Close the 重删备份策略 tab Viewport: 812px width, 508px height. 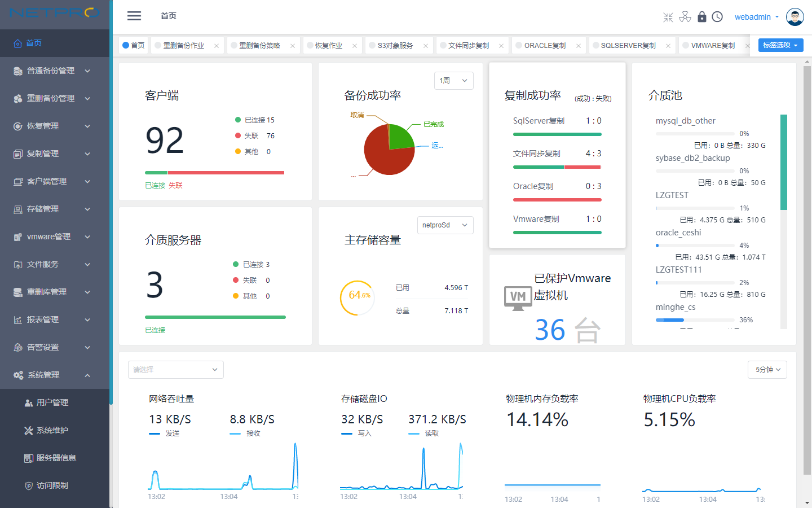pyautogui.click(x=293, y=46)
